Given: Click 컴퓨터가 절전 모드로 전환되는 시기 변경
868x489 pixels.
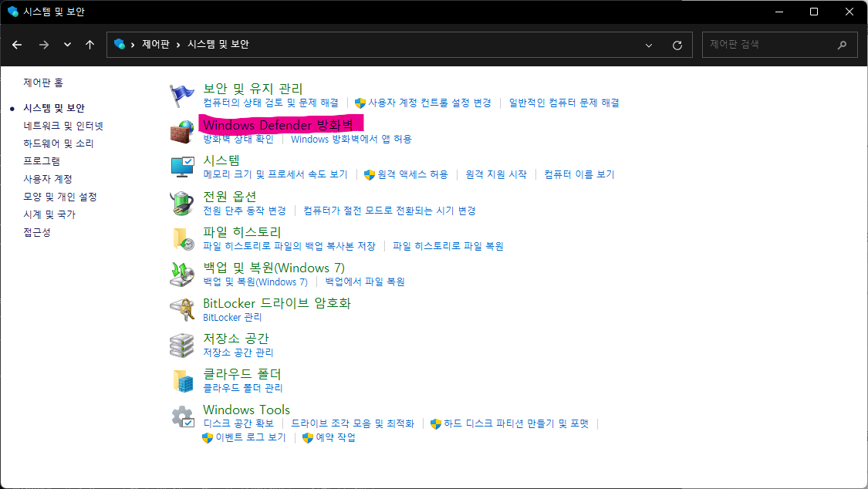Looking at the screenshot, I should click(x=390, y=211).
